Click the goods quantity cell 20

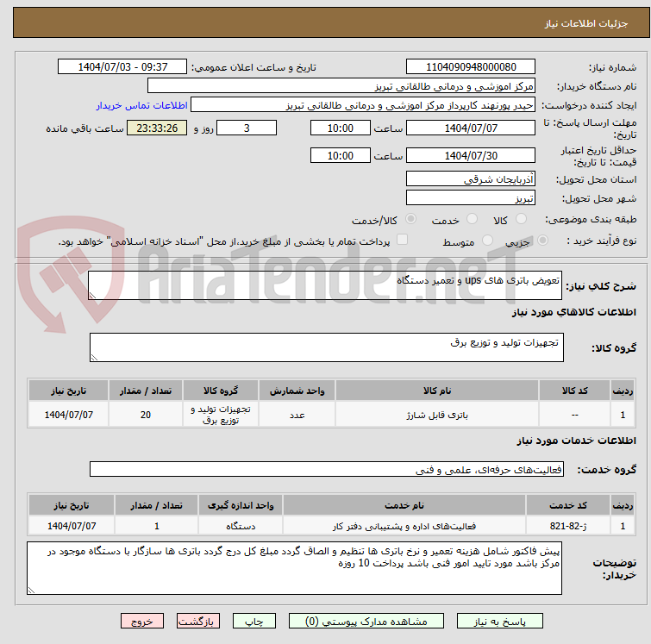point(146,415)
